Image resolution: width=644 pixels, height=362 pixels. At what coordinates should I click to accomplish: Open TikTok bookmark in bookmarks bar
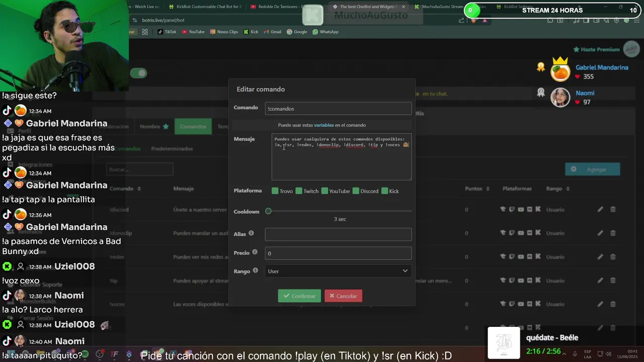167,32
